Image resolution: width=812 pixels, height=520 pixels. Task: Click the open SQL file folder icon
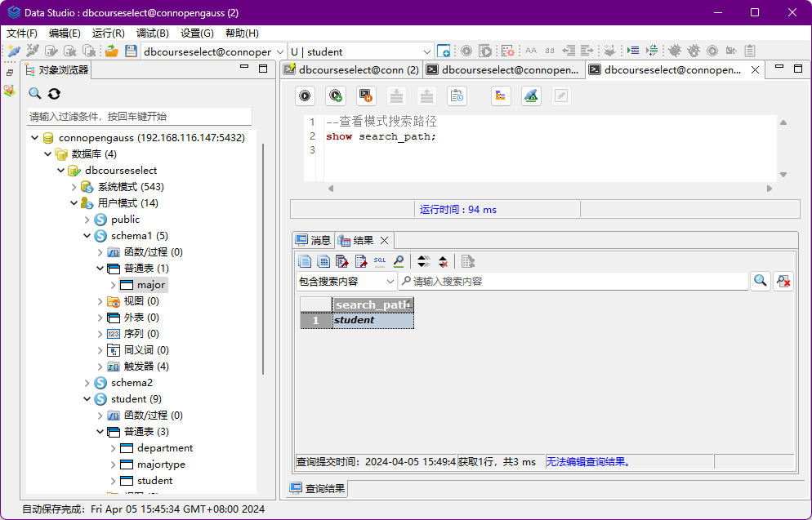pos(112,51)
